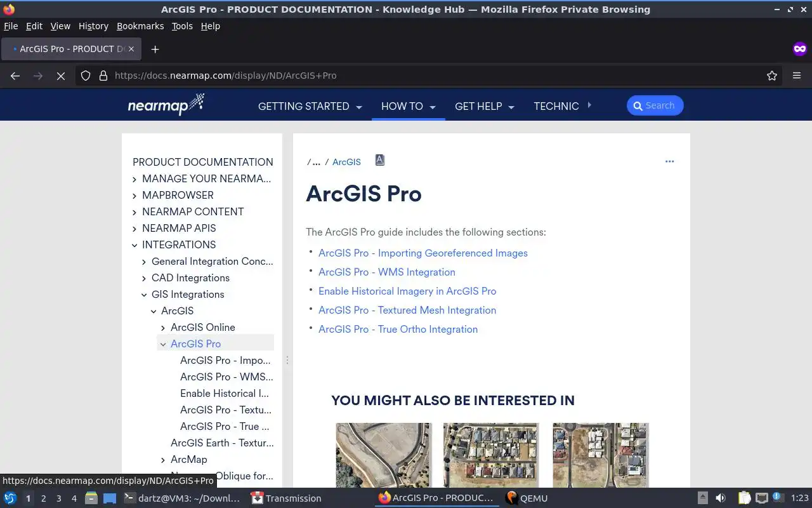Open the file manager icon in the taskbar

[91, 498]
